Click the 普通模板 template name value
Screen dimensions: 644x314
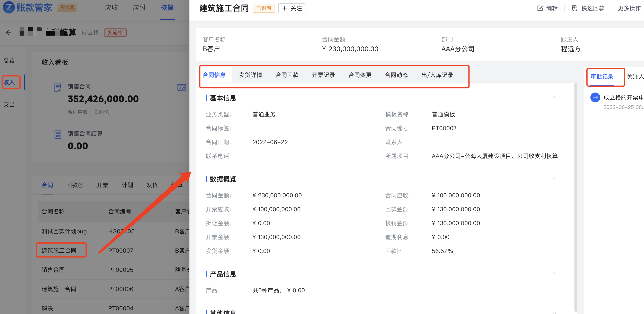pos(443,115)
